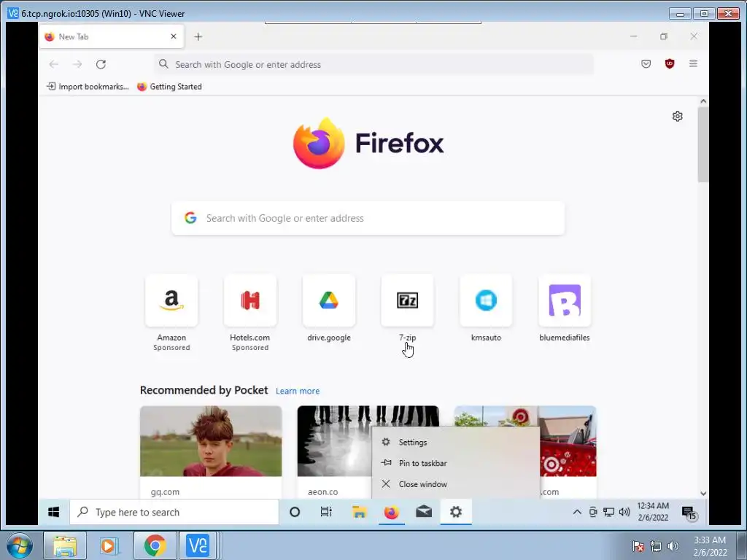Focus Win10 Type here to search box
The width and height of the screenshot is (747, 560).
174,512
